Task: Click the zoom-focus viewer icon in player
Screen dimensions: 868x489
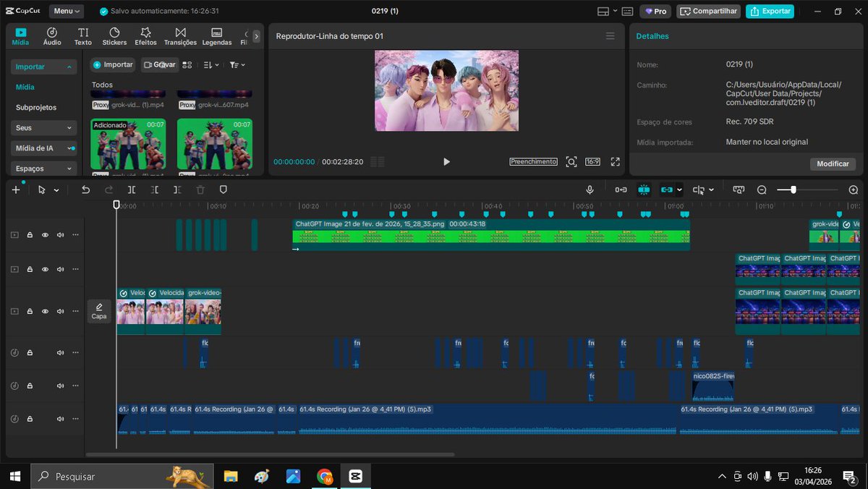Action: (571, 162)
